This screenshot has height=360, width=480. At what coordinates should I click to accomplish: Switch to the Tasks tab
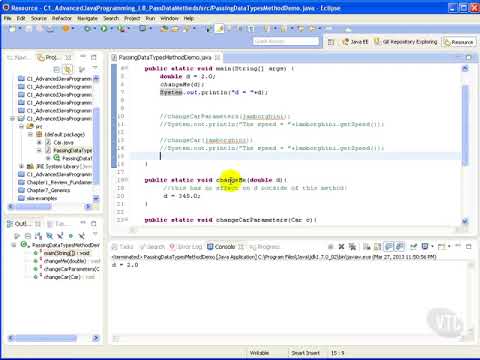tap(123, 247)
